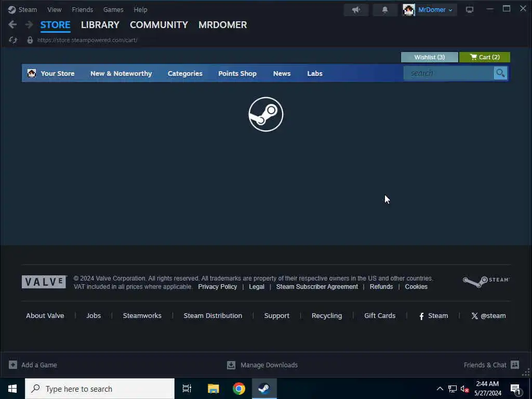Screen dimensions: 532x399
Task: Click the Steam logo in footer
Action: (486, 281)
